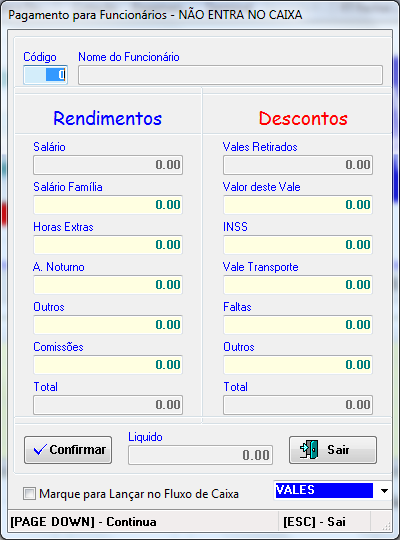
Task: Click the Valor deste Vale field
Action: (298, 205)
